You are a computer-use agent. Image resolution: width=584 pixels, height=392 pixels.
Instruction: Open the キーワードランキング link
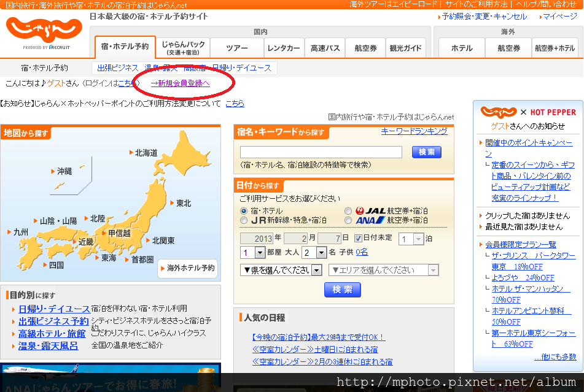[414, 131]
